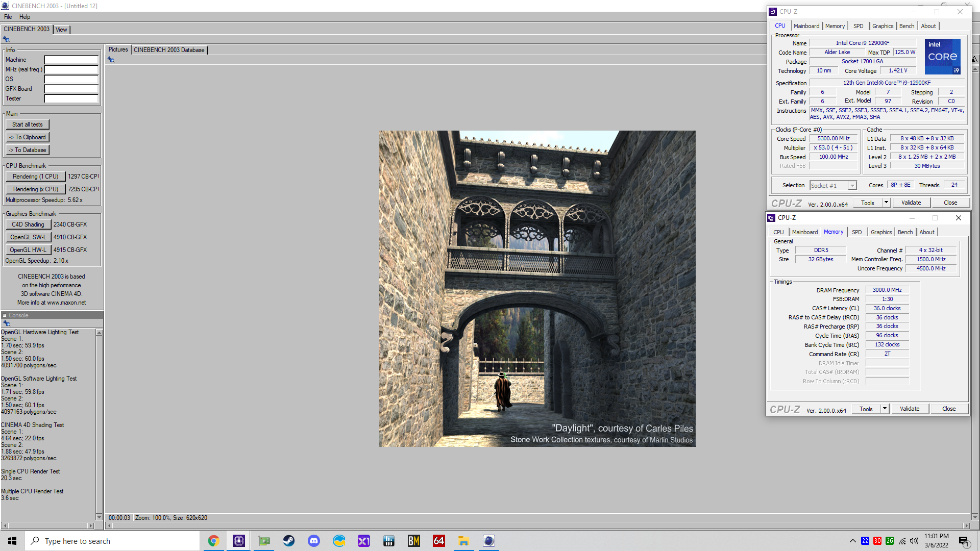This screenshot has height=551, width=980.
Task: Click the pin icon under the Pictures tab
Action: pos(111,60)
